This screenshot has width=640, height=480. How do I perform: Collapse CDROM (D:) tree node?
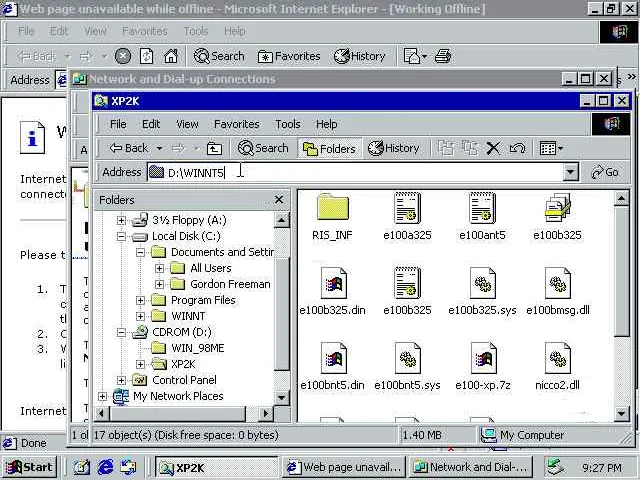pos(121,332)
